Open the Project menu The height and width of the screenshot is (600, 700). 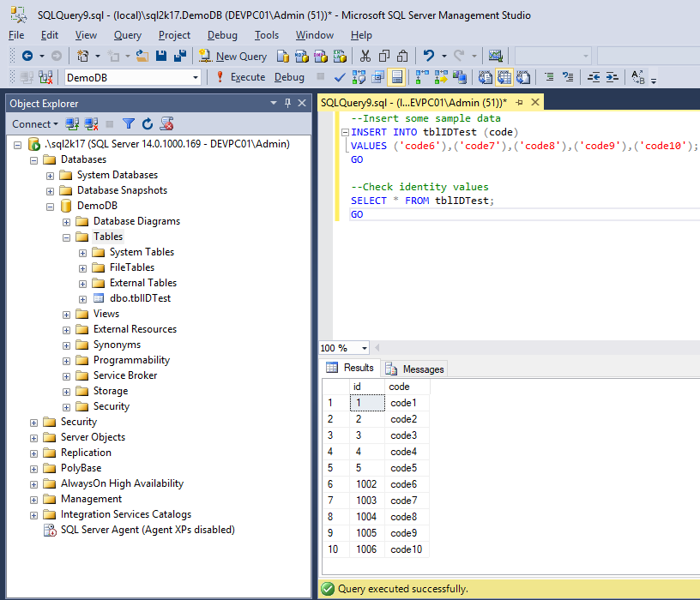point(174,35)
